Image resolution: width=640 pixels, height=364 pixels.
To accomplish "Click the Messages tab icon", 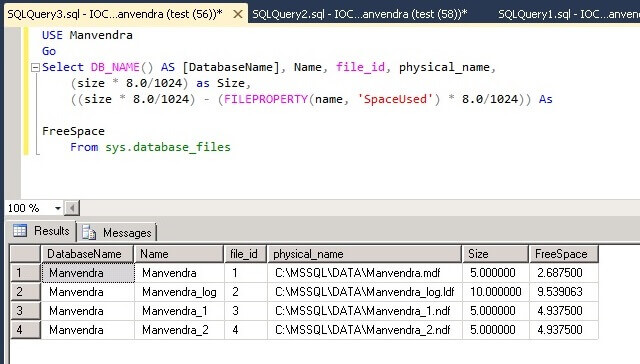I will pyautogui.click(x=89, y=232).
